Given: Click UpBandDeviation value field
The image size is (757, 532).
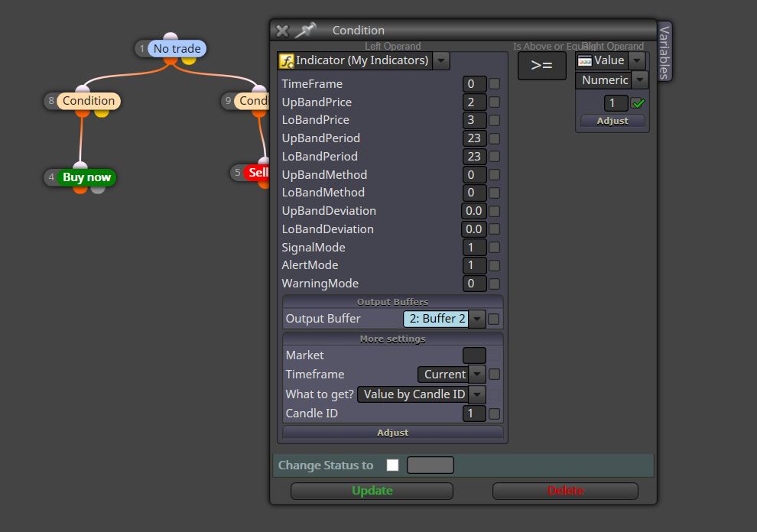Looking at the screenshot, I should (x=473, y=211).
